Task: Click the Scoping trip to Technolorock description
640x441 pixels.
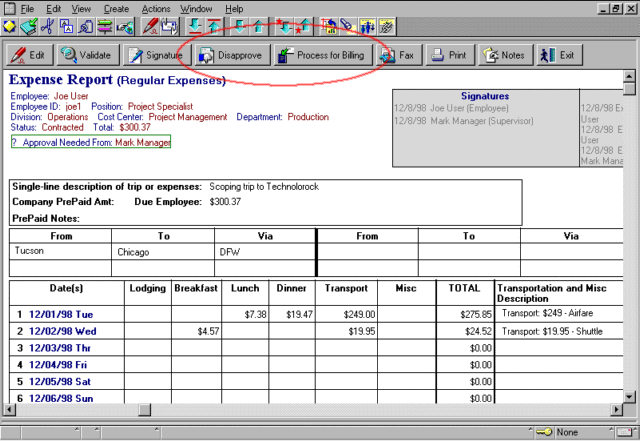Action: point(264,187)
